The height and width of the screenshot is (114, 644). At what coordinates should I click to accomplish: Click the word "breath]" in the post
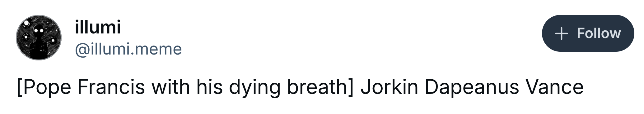(320, 87)
